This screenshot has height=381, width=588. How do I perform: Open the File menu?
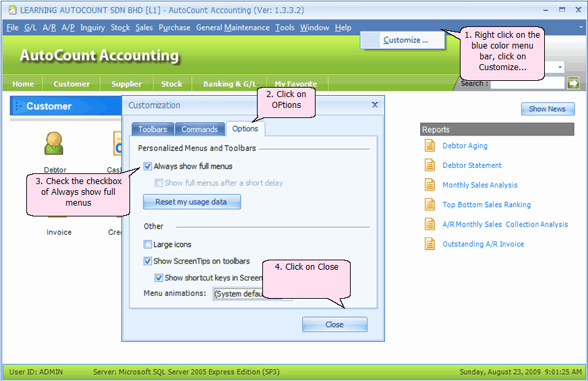[x=12, y=28]
